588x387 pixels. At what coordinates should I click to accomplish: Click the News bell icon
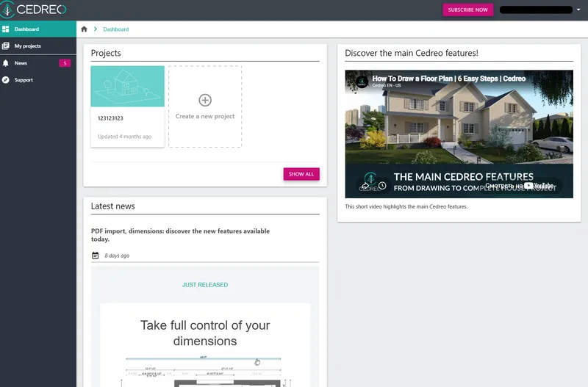point(6,63)
